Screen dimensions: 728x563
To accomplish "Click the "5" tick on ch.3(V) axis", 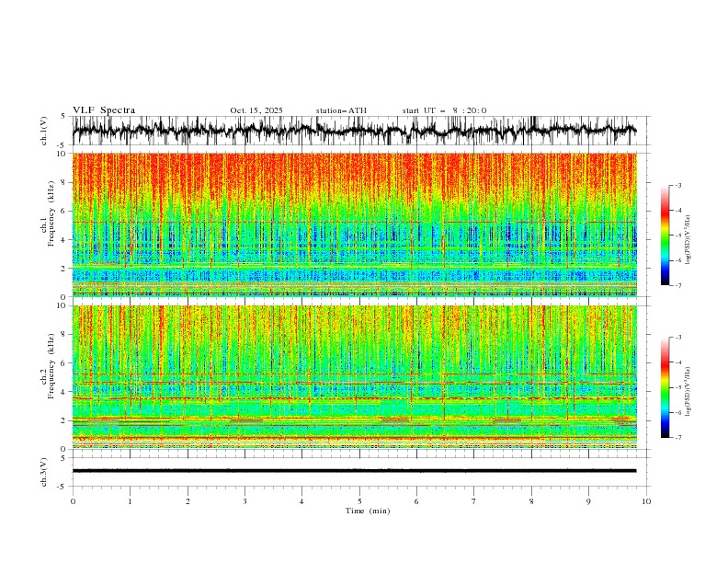I will [63, 457].
